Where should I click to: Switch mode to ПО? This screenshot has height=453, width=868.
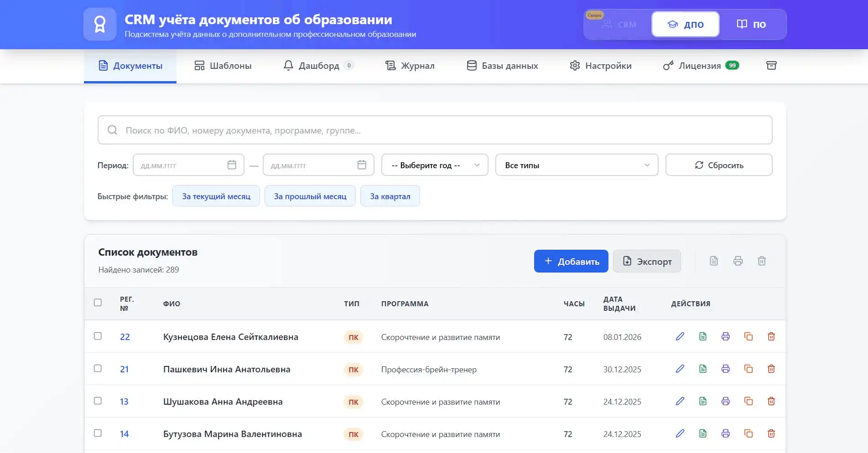(751, 24)
